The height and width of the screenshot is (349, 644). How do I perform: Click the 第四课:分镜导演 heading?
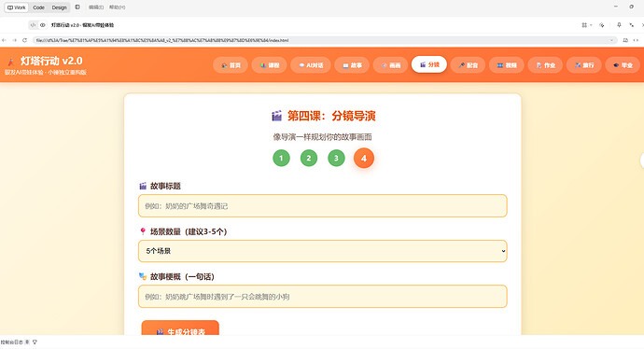331,116
